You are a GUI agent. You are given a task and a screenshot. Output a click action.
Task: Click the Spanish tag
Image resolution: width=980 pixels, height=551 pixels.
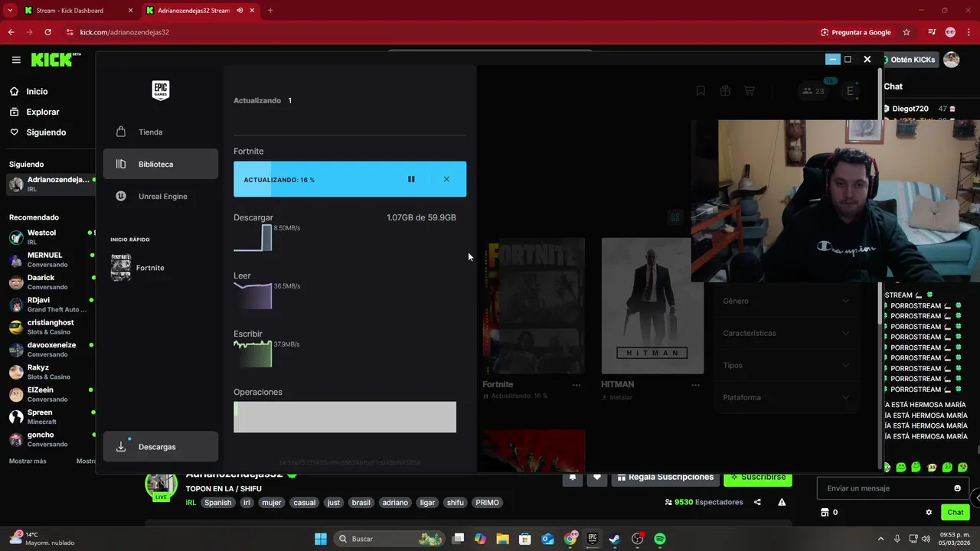[x=217, y=503]
